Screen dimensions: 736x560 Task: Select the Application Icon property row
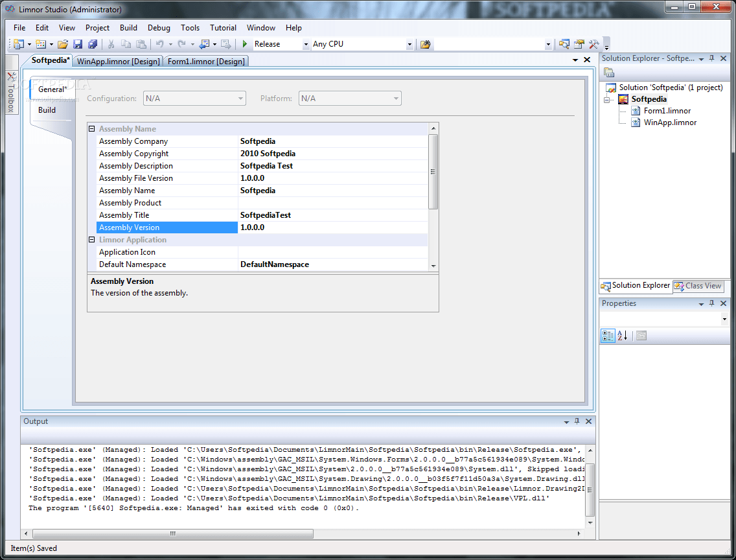(x=262, y=252)
